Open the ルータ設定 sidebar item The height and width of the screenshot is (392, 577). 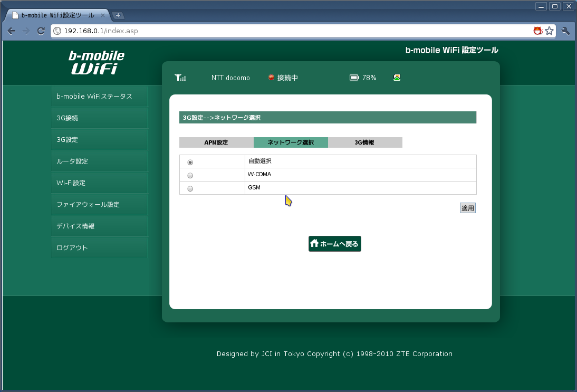coord(99,161)
